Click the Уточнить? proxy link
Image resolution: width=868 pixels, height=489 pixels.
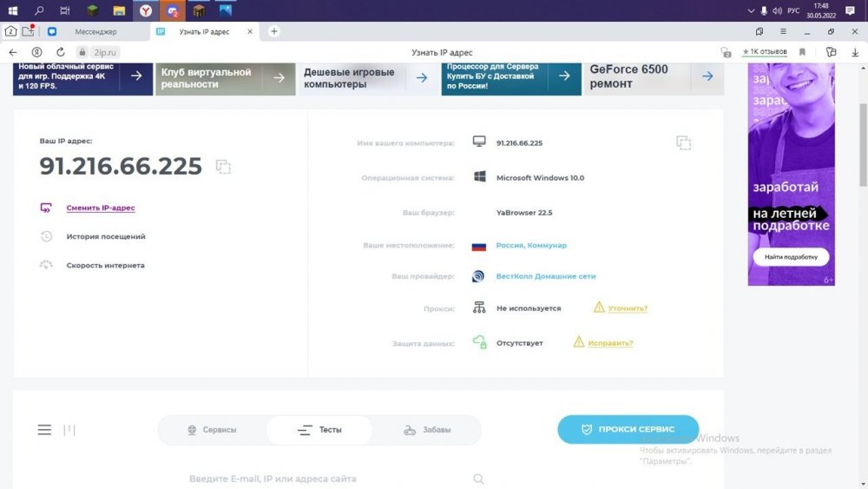coord(628,308)
